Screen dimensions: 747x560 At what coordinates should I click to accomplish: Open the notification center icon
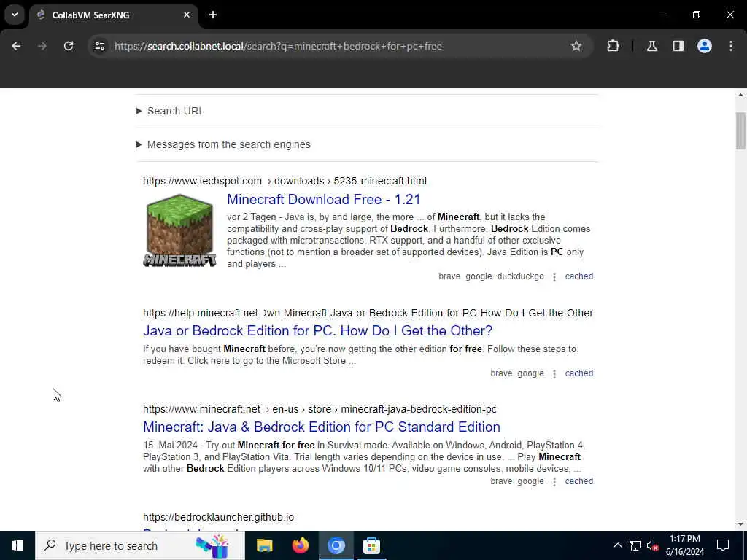tap(723, 545)
